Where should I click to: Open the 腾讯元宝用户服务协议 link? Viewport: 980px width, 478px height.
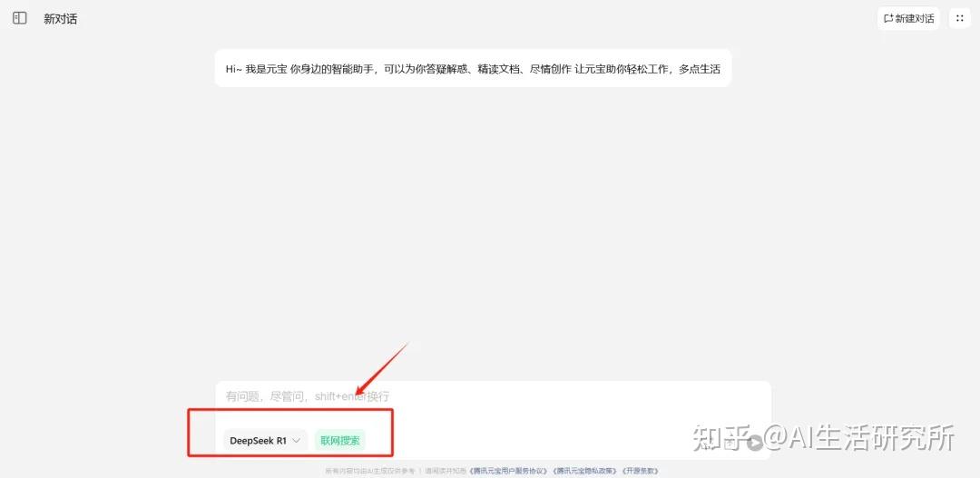pos(509,471)
